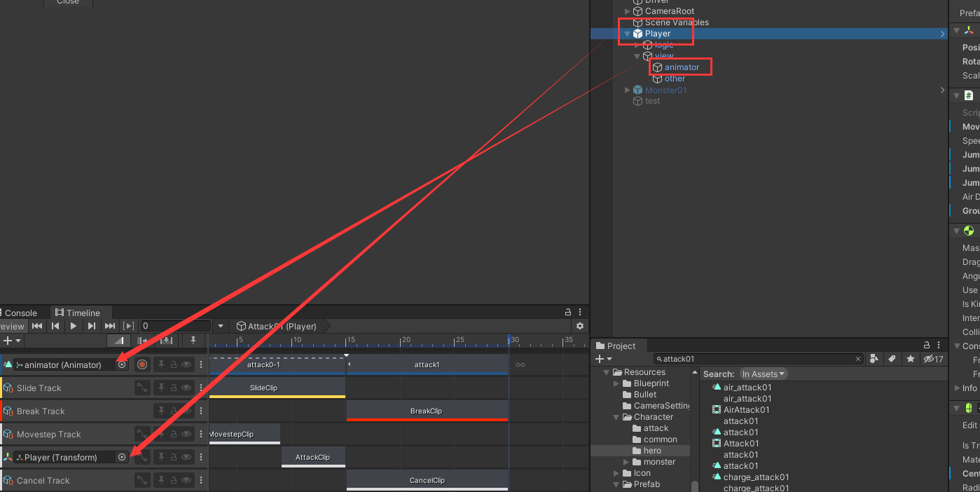Clear the attack01 search field

(x=858, y=359)
